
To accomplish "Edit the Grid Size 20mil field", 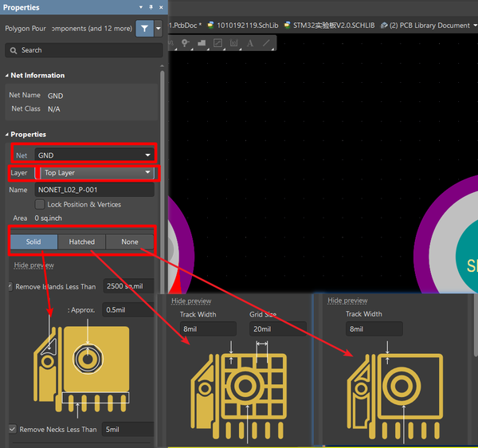I will [278, 329].
